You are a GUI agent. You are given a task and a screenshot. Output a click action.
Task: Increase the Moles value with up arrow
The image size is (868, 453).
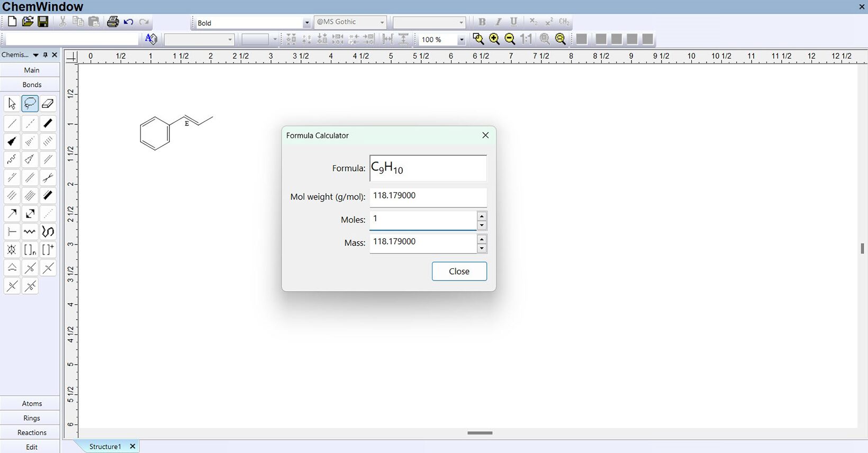[x=482, y=216]
